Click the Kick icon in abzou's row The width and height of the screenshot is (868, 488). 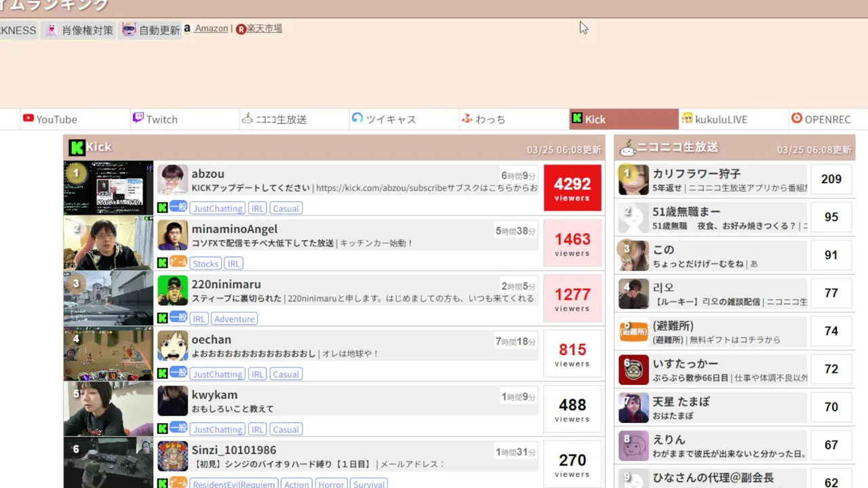click(x=163, y=208)
